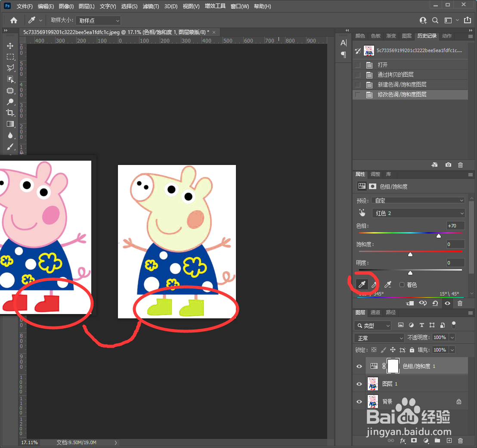Delete current history state trash icon
Image resolution: width=477 pixels, height=448 pixels.
pyautogui.click(x=461, y=165)
